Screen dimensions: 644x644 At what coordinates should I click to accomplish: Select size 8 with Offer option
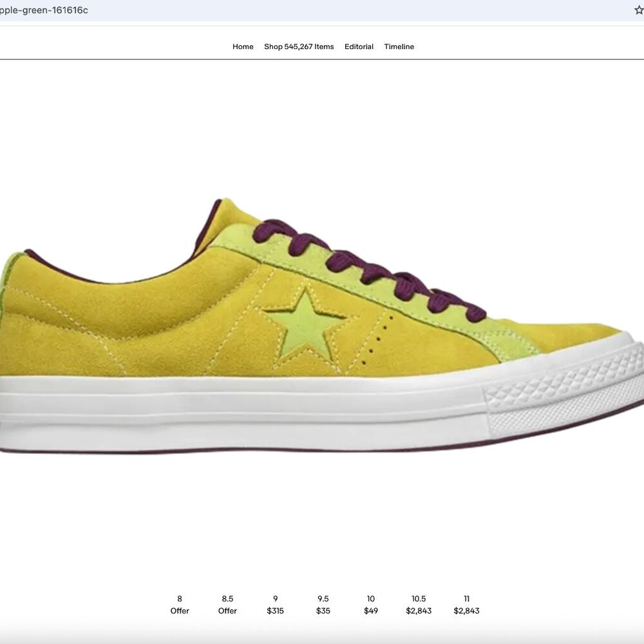[180, 605]
